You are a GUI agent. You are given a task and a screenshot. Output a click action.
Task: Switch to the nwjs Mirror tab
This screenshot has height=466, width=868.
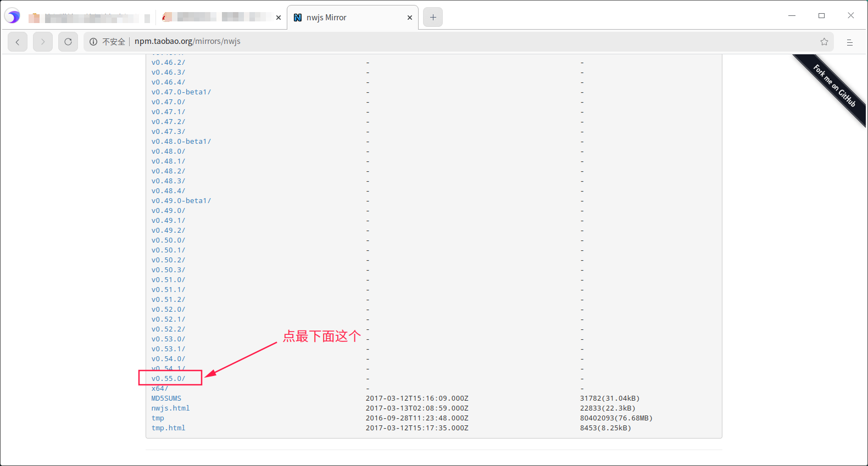[x=353, y=18]
